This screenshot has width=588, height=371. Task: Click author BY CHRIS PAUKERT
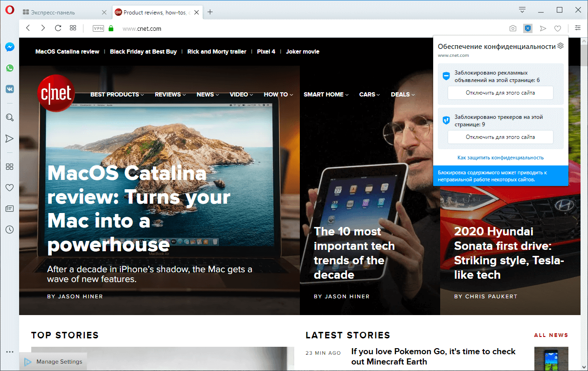pyautogui.click(x=485, y=296)
